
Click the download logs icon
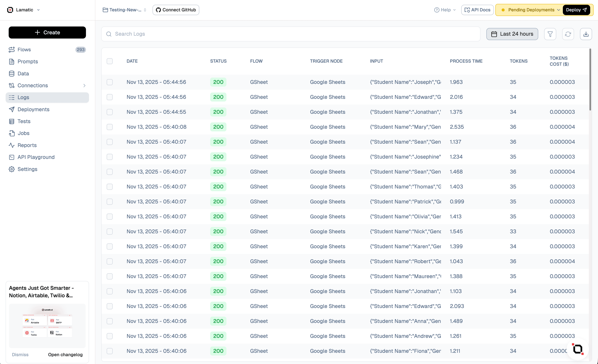[x=586, y=34]
